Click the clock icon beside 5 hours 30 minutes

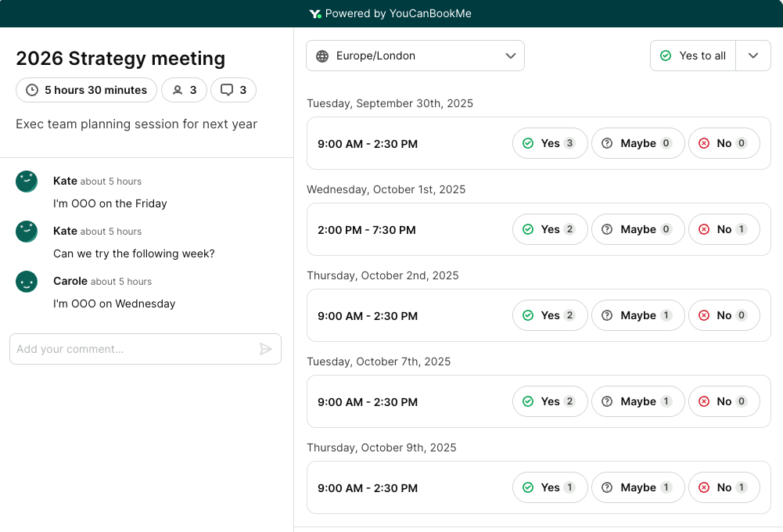(x=32, y=90)
